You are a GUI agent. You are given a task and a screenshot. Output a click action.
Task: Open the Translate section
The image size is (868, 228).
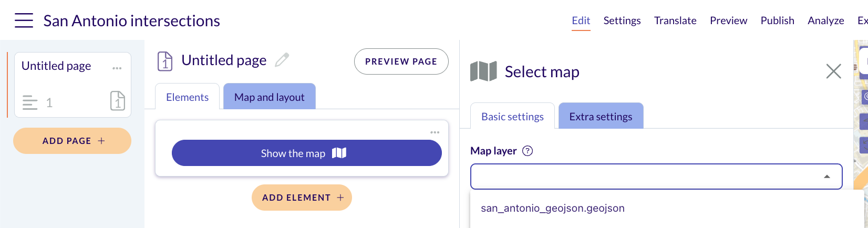click(x=675, y=20)
